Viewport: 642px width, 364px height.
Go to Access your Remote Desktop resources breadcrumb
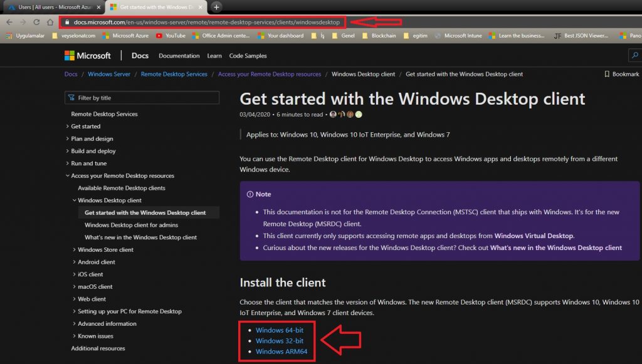(x=270, y=74)
